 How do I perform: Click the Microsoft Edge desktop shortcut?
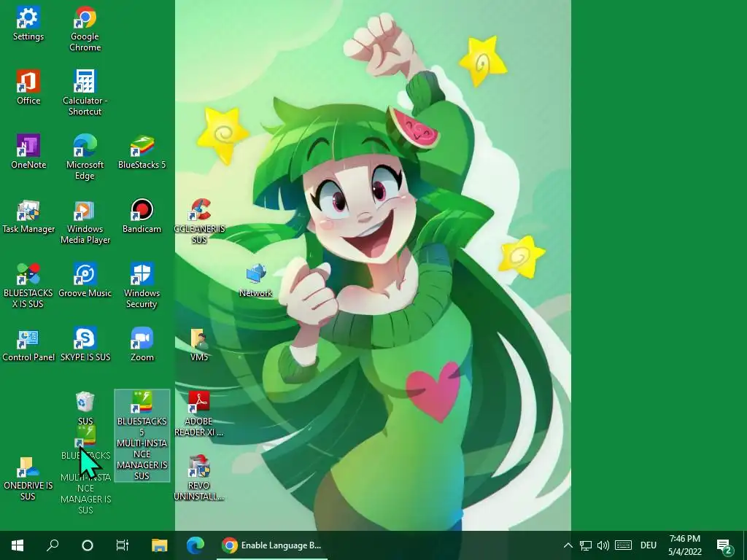(x=85, y=157)
